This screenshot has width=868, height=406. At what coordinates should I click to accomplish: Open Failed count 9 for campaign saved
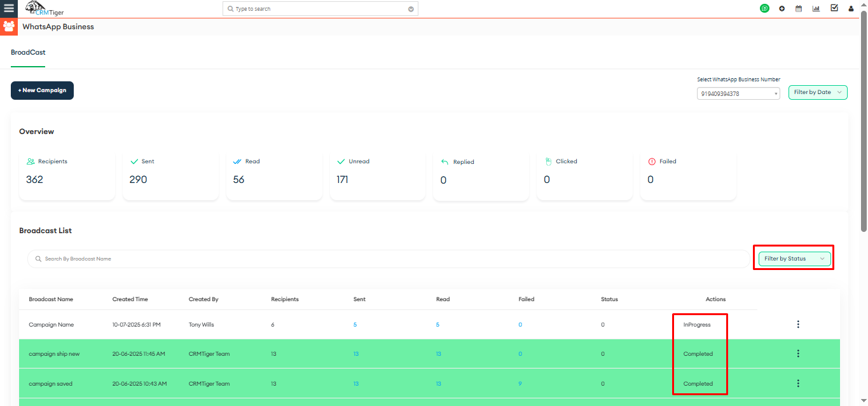520,384
